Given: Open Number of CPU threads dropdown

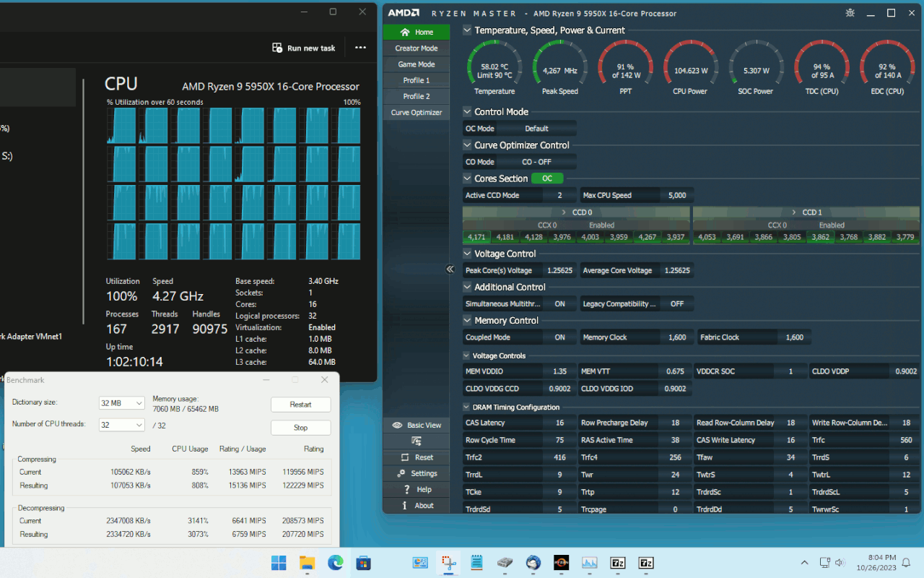Looking at the screenshot, I should 121,425.
